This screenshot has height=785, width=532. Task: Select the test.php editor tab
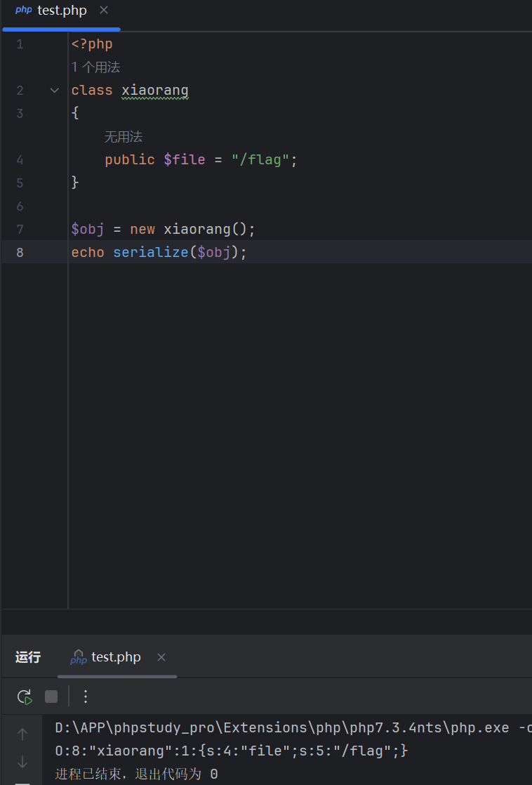[x=61, y=11]
